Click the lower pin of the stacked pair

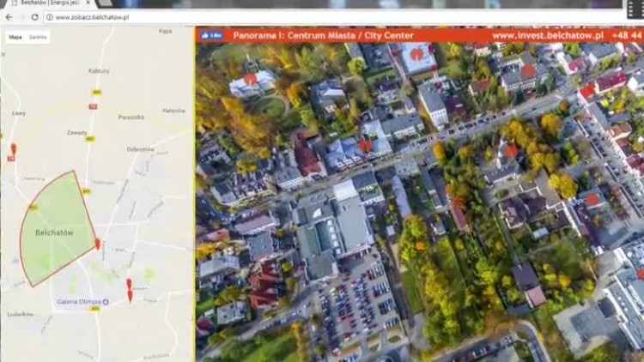tap(131, 296)
